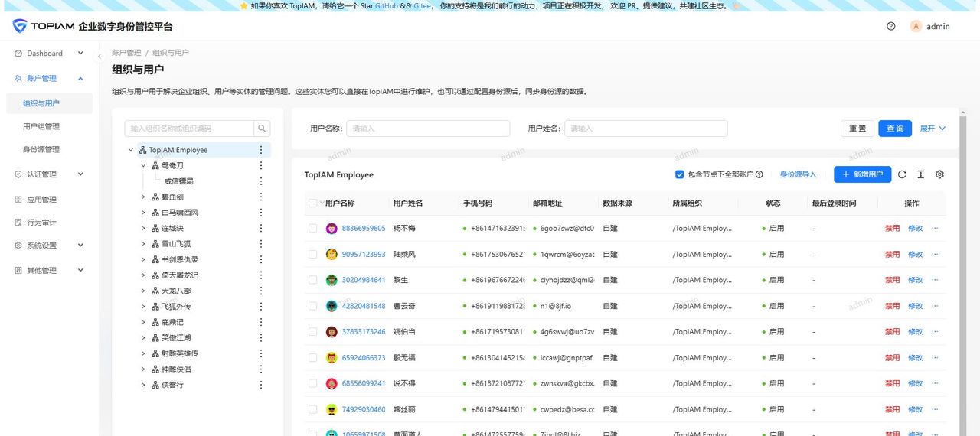Expand the 白马啸西风 tree node
The width and height of the screenshot is (980, 436).
tap(143, 213)
